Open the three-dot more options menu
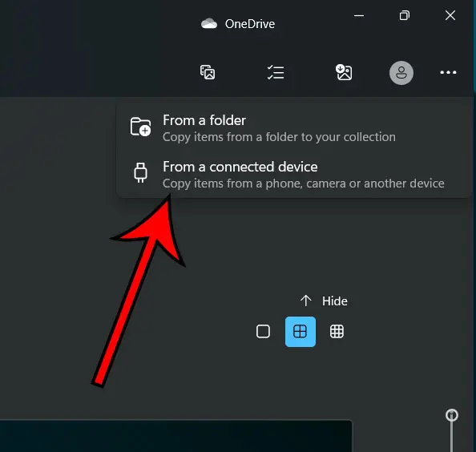476x452 pixels. tap(449, 72)
